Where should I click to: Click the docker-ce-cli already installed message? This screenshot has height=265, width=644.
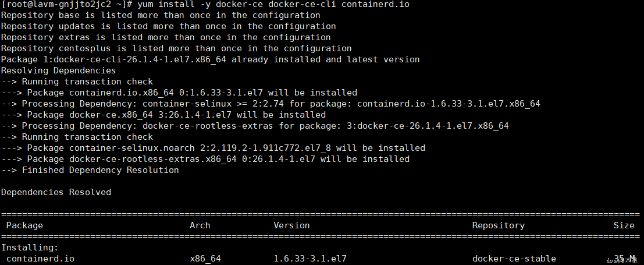tap(210, 59)
